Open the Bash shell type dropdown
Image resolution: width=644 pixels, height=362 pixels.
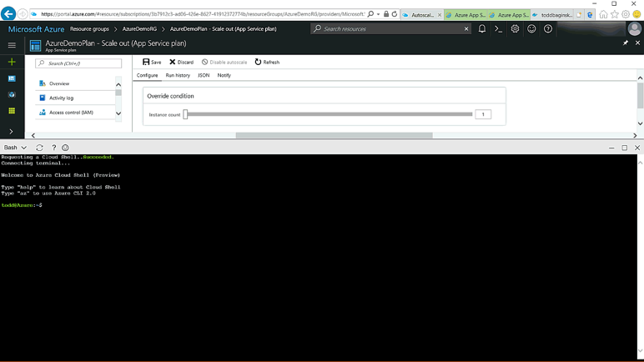16,148
